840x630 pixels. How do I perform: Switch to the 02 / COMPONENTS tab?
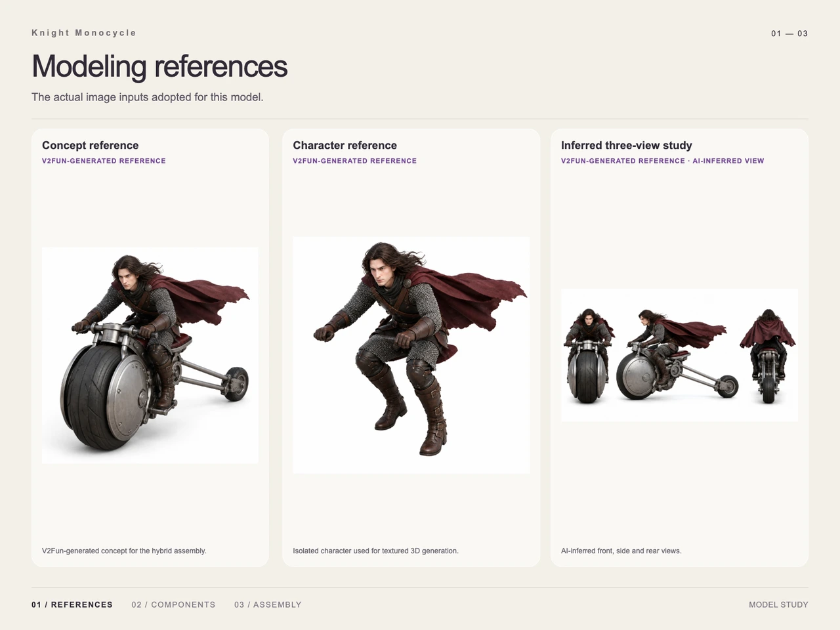173,604
